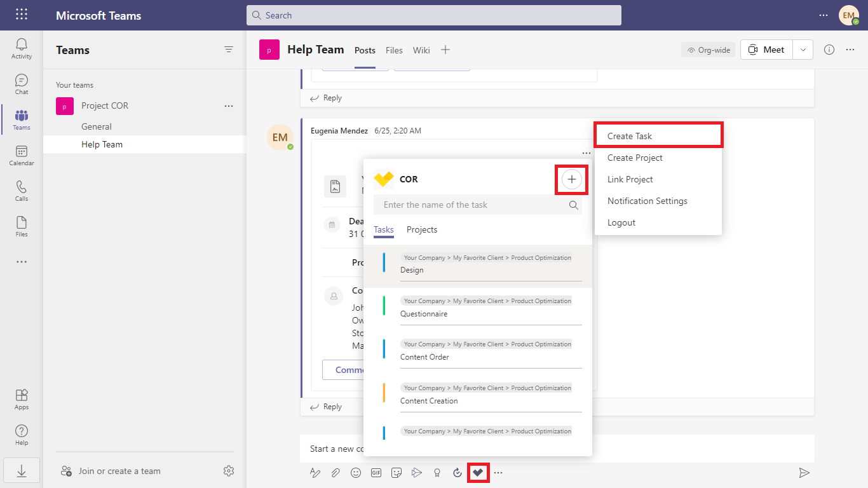Expand the Meet dropdown arrow
Viewport: 868px width, 488px height.
coord(803,50)
